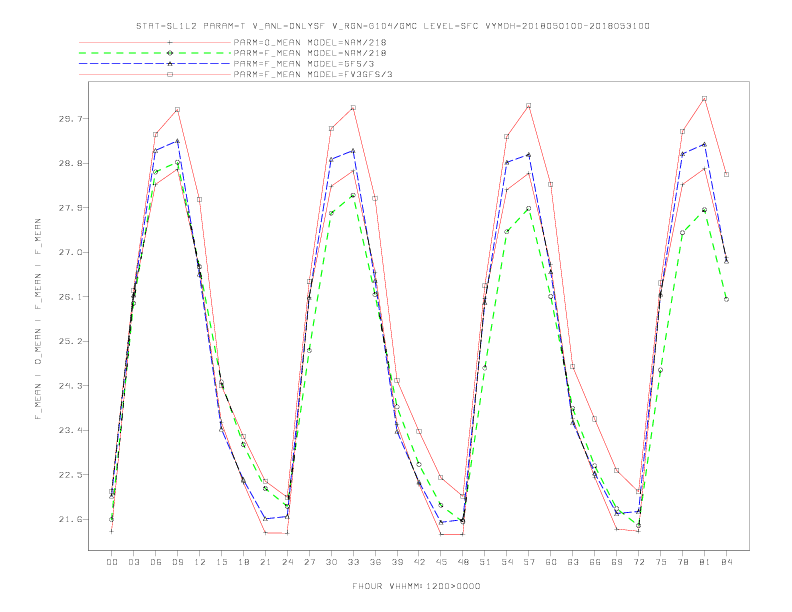Click x-axis tick label 81

[705, 562]
